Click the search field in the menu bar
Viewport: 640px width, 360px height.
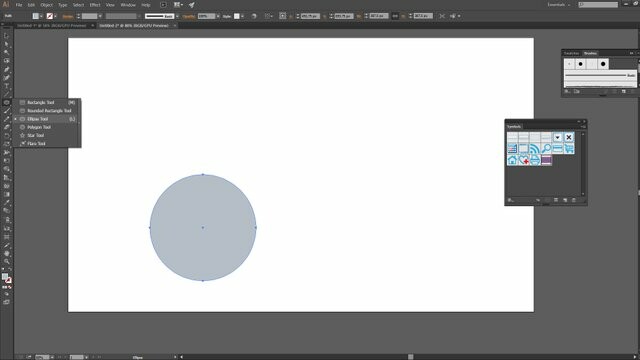click(598, 5)
